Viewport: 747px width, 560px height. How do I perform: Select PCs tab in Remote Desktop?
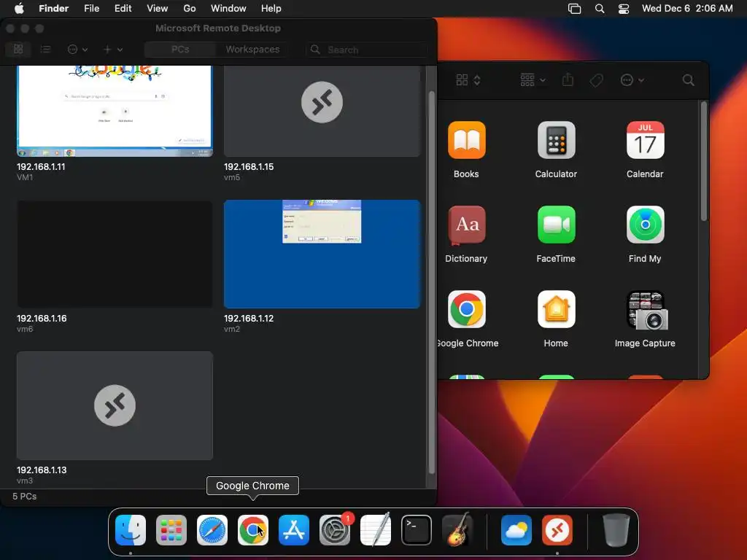click(x=180, y=50)
